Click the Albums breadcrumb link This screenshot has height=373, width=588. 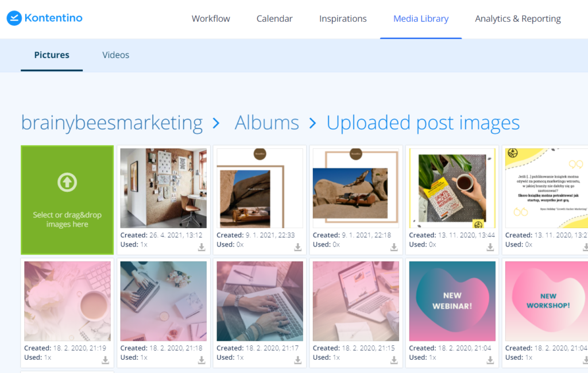(266, 123)
